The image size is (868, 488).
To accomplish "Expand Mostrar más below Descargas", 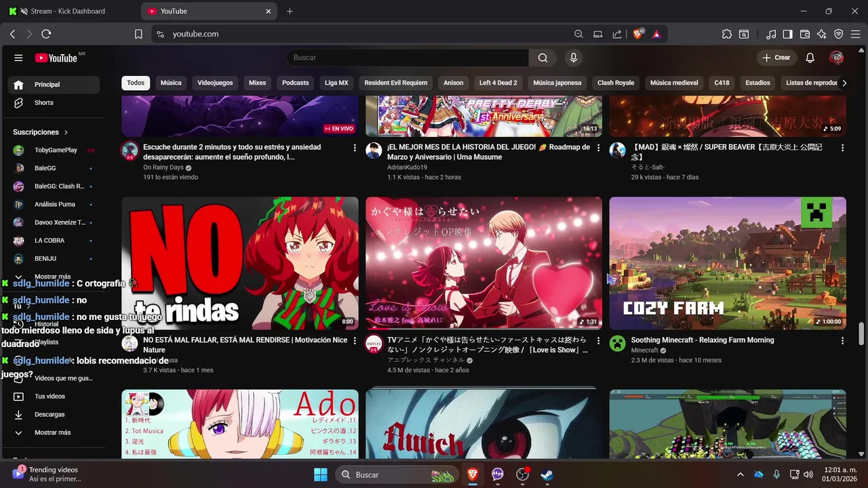I will tap(54, 432).
